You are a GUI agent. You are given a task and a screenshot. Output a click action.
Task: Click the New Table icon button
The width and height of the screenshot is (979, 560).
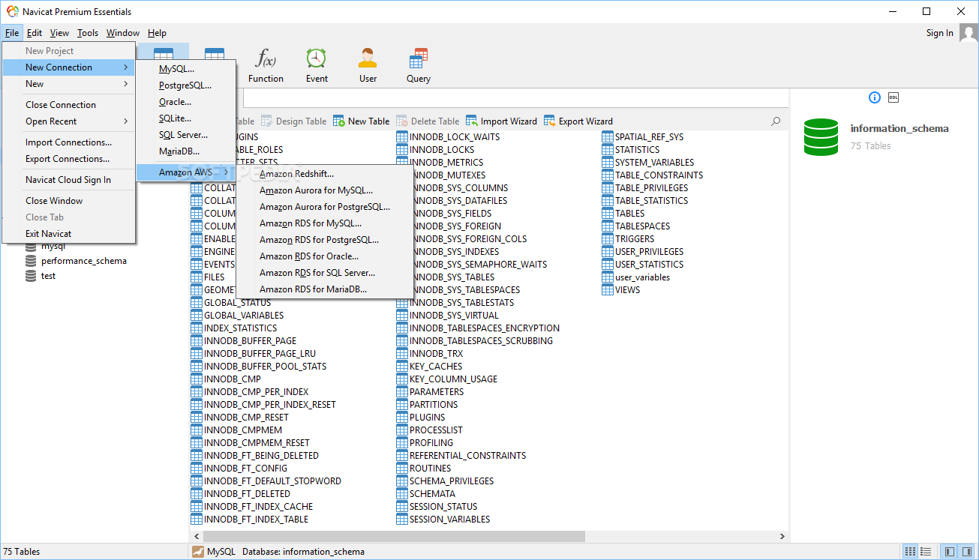click(362, 121)
